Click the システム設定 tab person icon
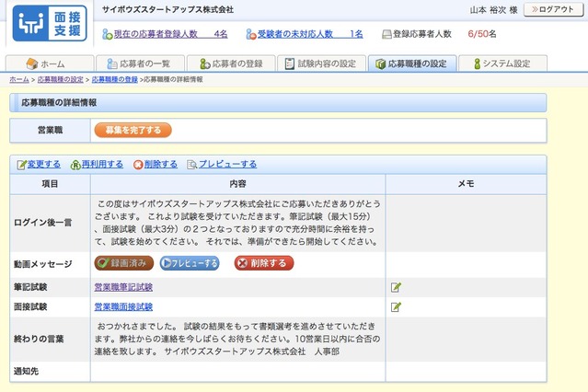 [x=477, y=63]
